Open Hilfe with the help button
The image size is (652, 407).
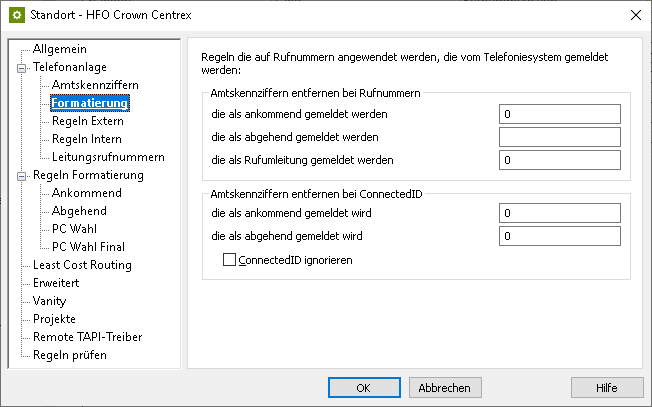607,387
